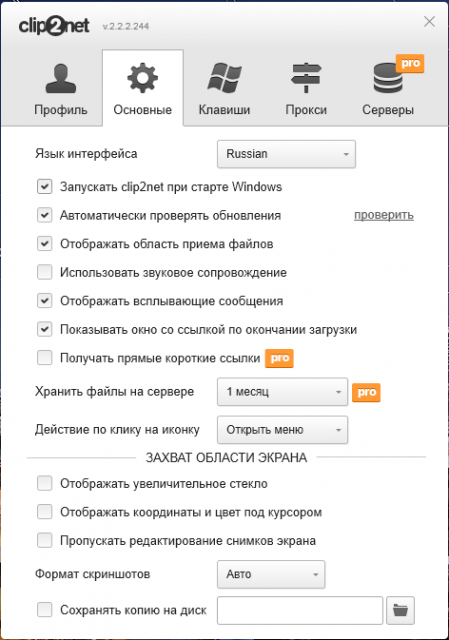
Task: Open the Язык интерфейса Russian dropdown
Action: click(x=286, y=154)
